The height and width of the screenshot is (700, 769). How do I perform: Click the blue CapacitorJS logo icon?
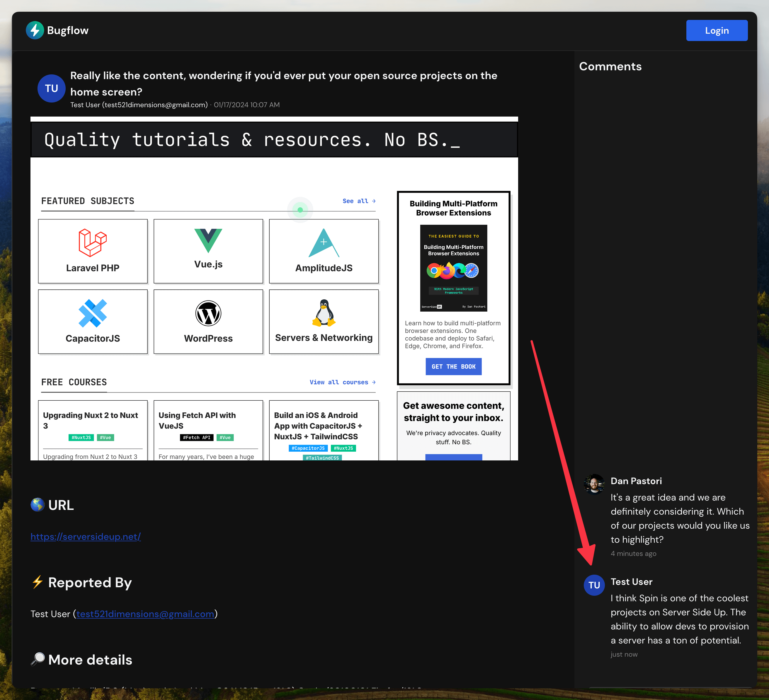pos(93,313)
